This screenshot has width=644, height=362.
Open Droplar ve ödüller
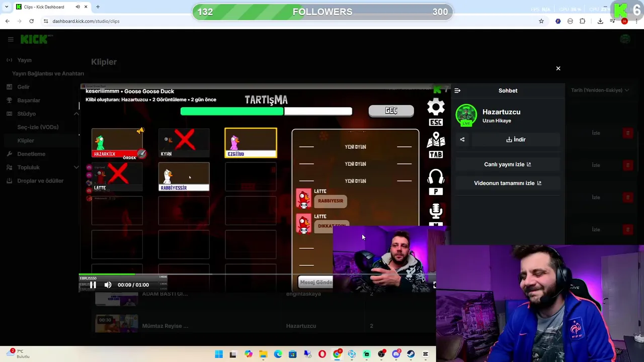click(40, 180)
